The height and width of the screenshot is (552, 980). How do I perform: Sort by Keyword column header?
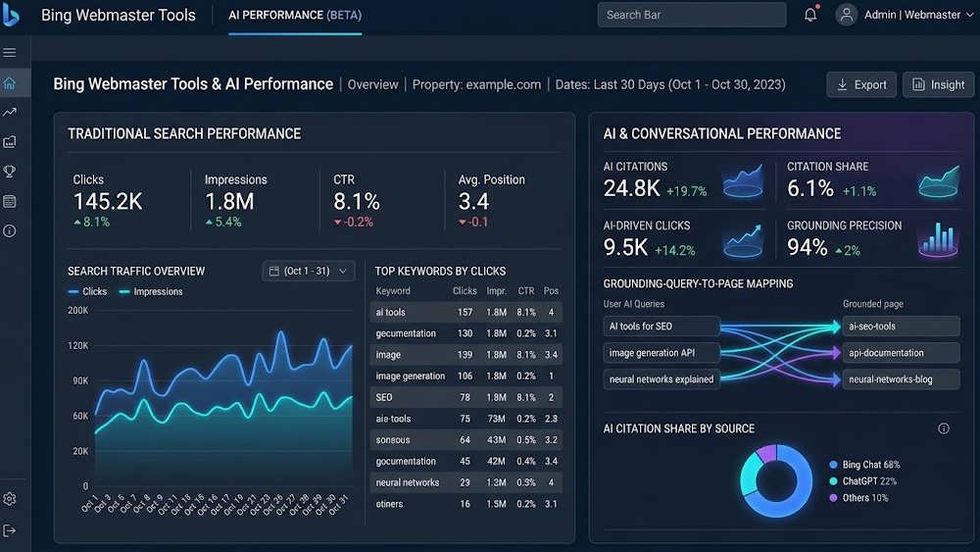pos(393,290)
